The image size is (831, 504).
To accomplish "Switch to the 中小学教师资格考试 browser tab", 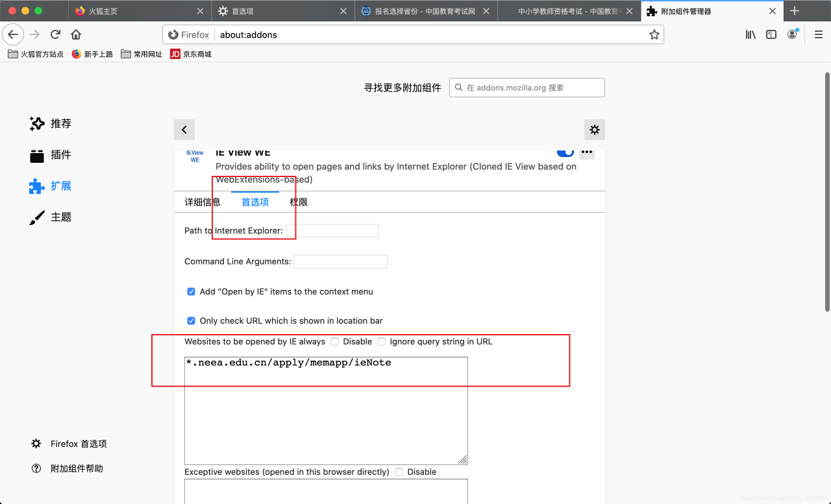I will coord(569,11).
